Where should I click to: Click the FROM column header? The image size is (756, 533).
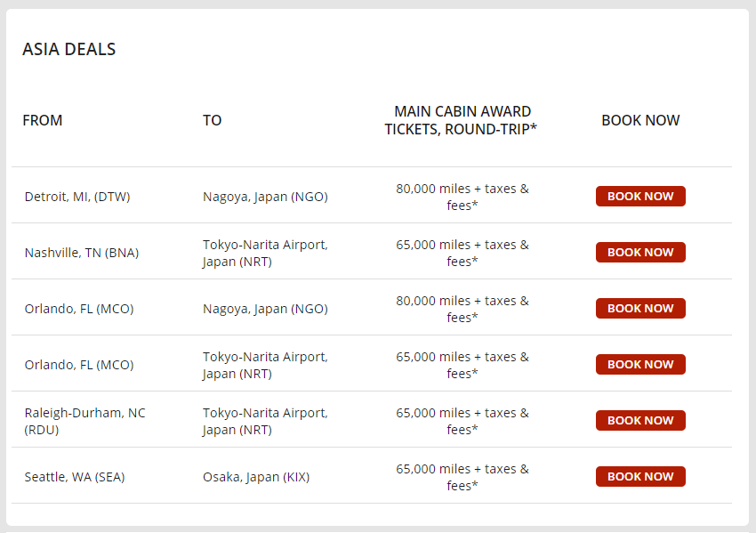[x=43, y=120]
